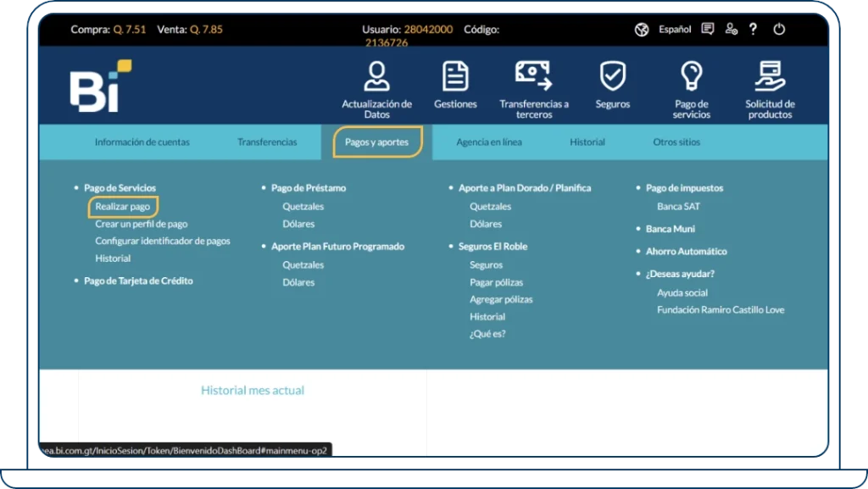Click Solicitud de productos card icon
The image size is (868, 489).
770,76
